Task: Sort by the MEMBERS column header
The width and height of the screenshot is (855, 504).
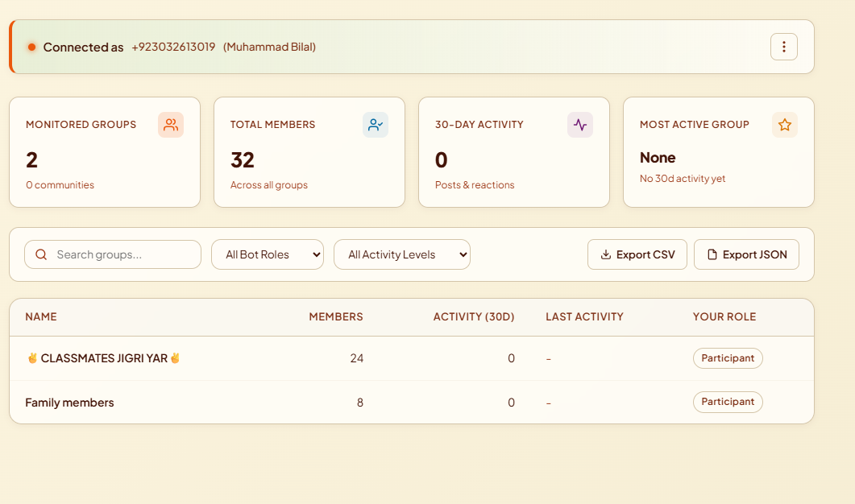Action: 336,316
